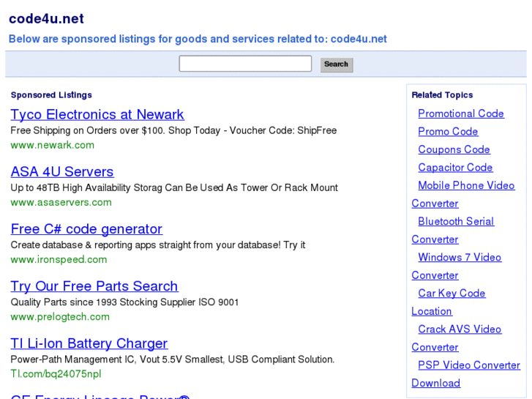Screen dimensions: 532x399
Task: Open the Capacitor Code related topic
Action: click(x=455, y=168)
